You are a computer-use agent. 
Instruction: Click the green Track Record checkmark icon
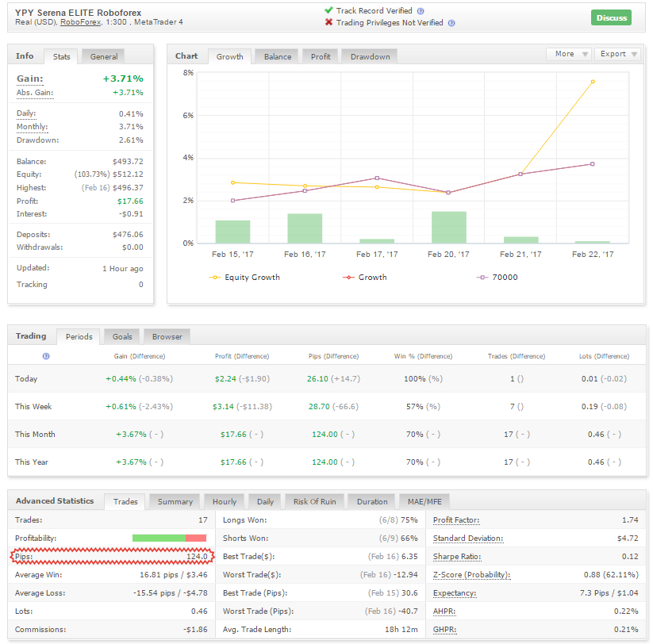click(x=328, y=10)
